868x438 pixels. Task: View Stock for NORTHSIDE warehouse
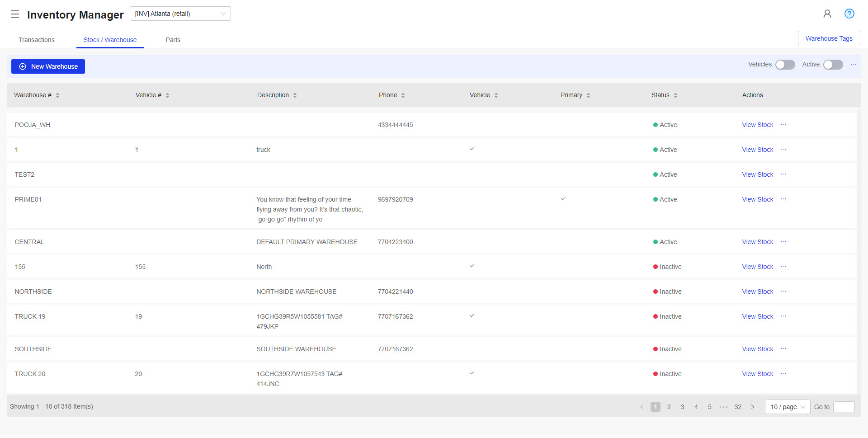pos(758,292)
